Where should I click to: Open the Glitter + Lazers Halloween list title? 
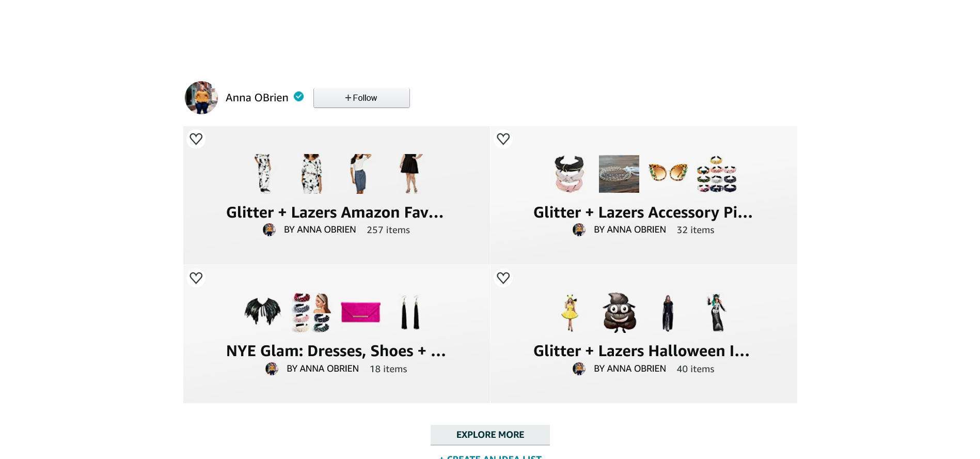point(641,351)
